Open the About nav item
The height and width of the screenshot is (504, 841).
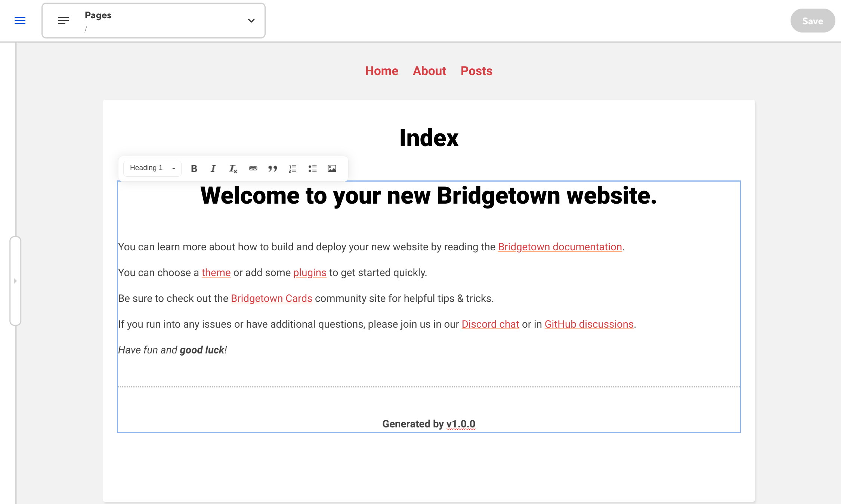tap(429, 71)
